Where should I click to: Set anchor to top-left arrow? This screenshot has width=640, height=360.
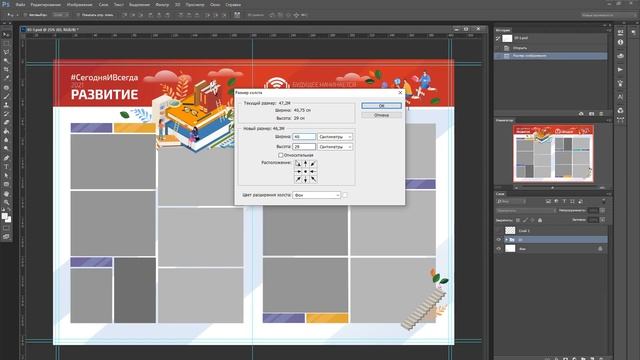click(298, 164)
